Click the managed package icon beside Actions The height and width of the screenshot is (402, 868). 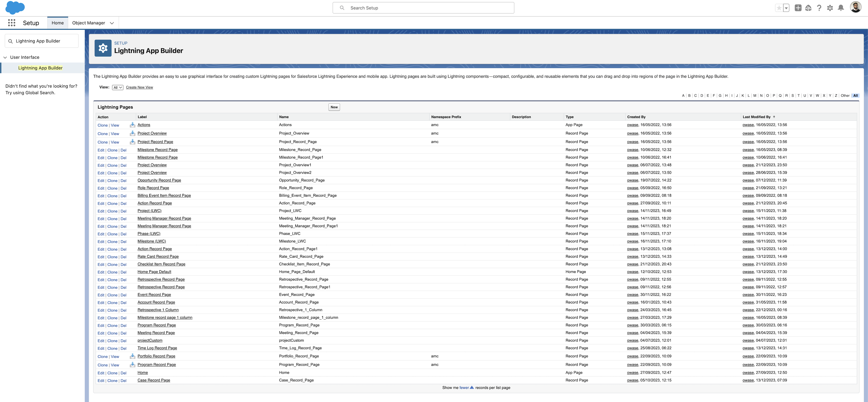(x=132, y=124)
